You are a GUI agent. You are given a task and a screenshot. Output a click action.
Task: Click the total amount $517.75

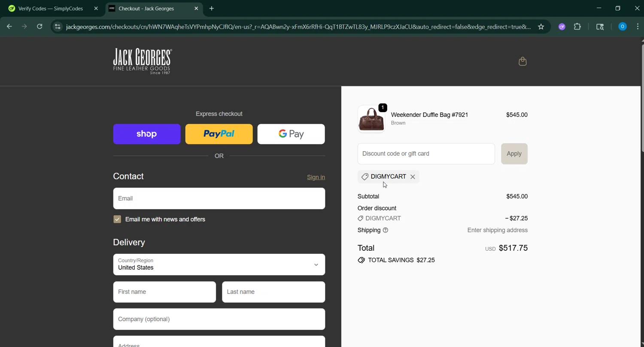(x=513, y=248)
